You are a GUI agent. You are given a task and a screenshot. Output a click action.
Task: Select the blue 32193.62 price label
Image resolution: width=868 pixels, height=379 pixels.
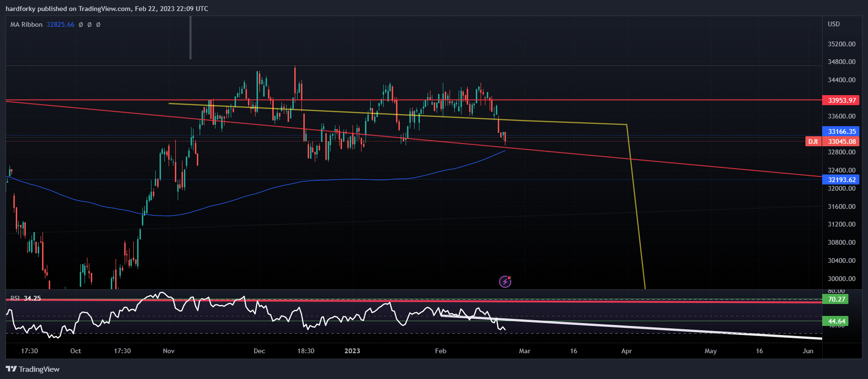pyautogui.click(x=841, y=180)
